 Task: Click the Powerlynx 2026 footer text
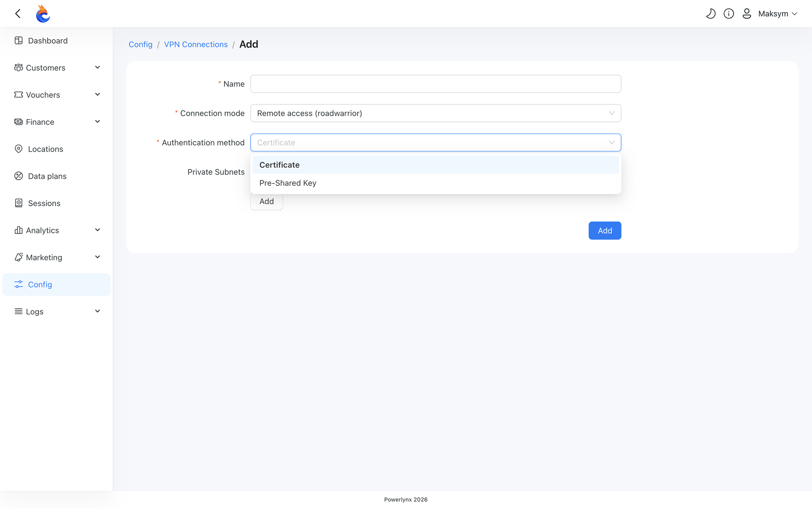pos(406,500)
